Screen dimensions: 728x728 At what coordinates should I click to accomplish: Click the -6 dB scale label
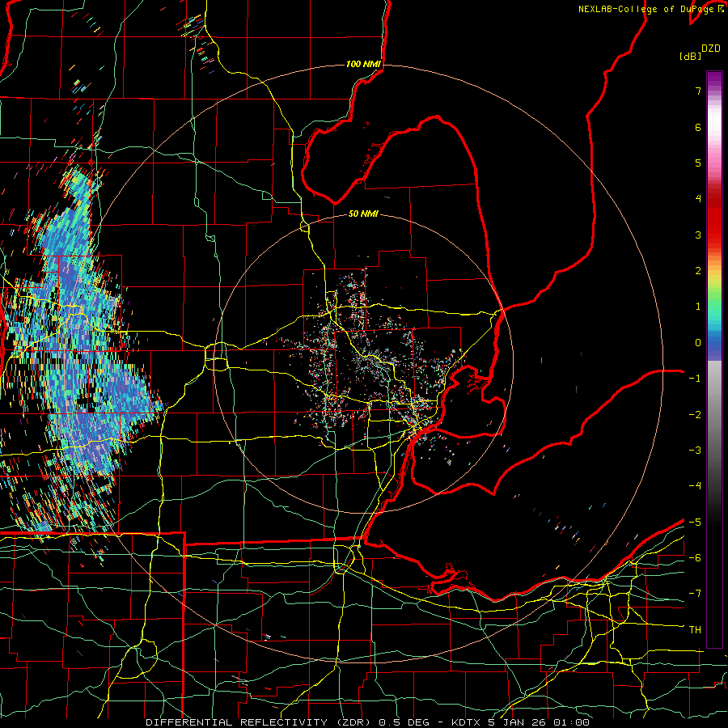point(695,558)
